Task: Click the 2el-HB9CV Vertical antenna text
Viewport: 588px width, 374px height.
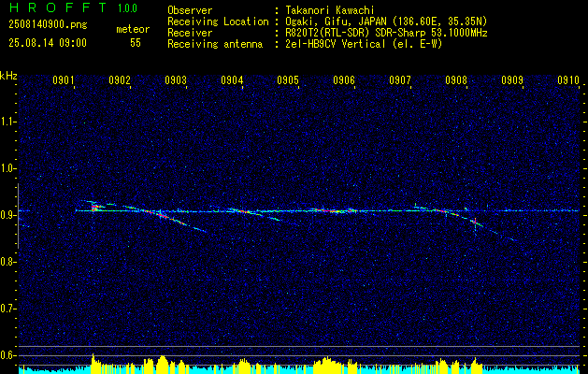Action: tap(364, 44)
